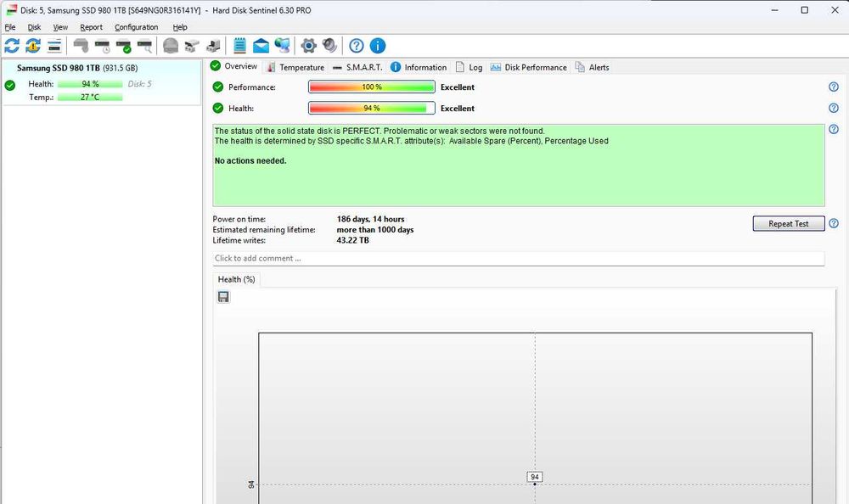
Task: Click the question mark help toolbar icon
Action: coord(357,46)
